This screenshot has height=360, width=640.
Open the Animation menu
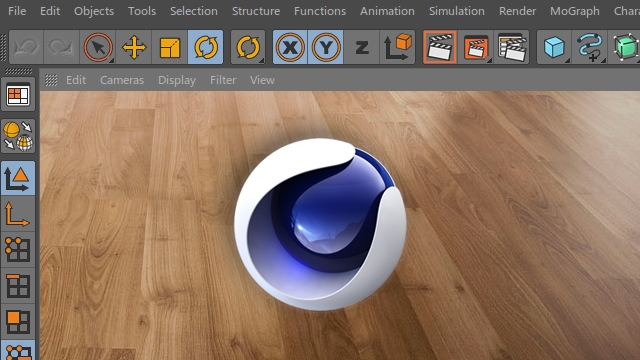(x=387, y=11)
